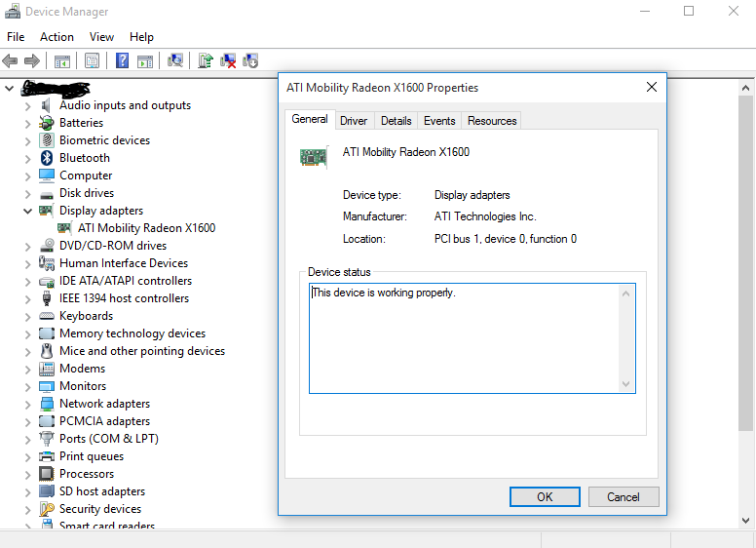Screen dimensions: 756x548
Task: Click Device status box scroll up arrow
Action: [625, 294]
